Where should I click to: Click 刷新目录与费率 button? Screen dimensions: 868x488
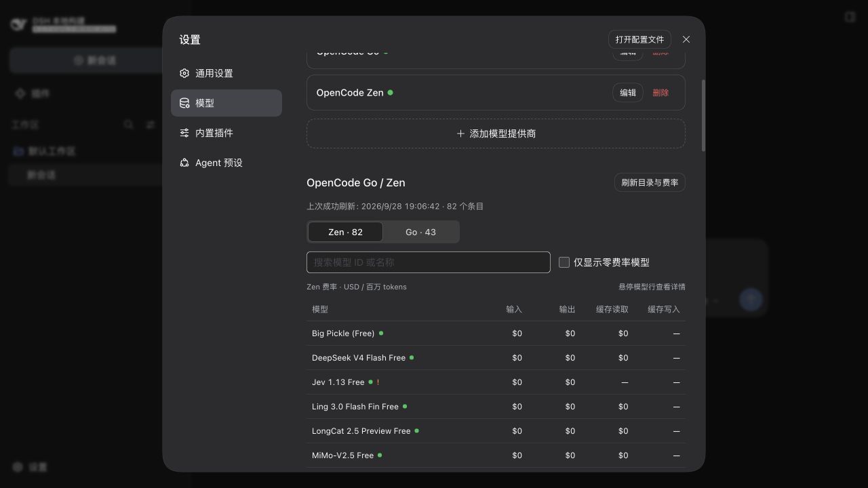click(650, 182)
